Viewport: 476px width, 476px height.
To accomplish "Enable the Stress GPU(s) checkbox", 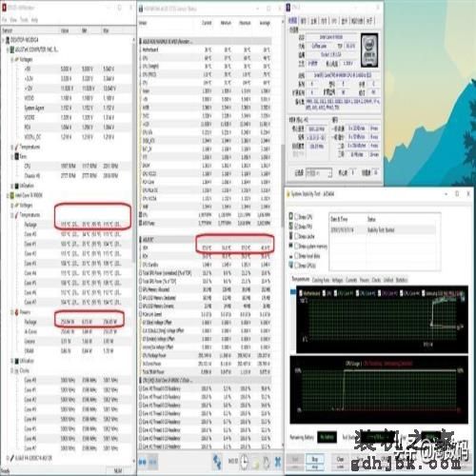I will pyautogui.click(x=297, y=265).
